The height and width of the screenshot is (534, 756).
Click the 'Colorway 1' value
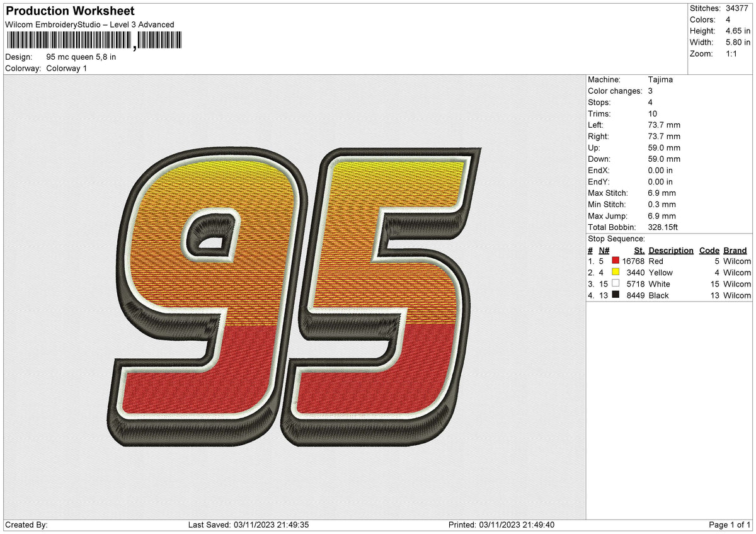point(67,68)
